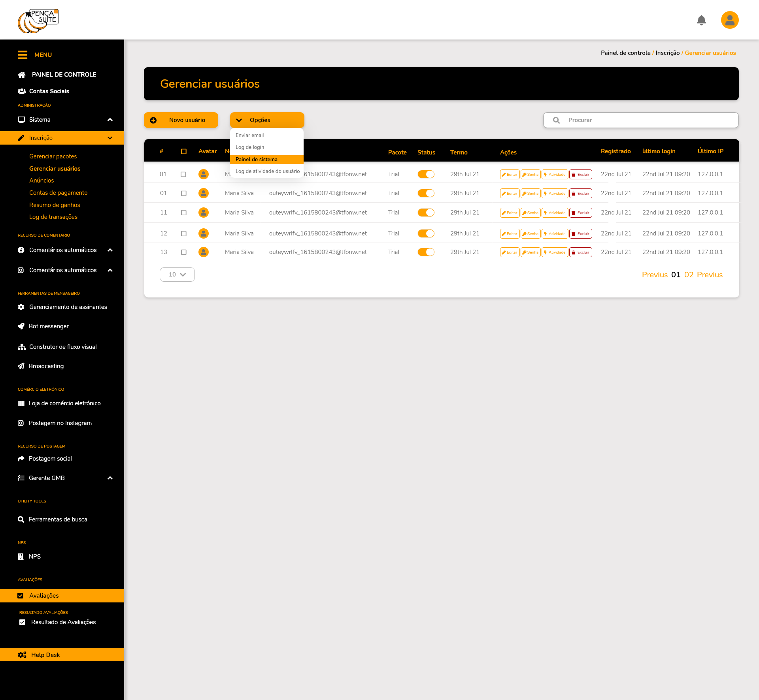The width and height of the screenshot is (759, 700).
Task: Expand the rows-per-page 10 dropdown
Action: 177,275
